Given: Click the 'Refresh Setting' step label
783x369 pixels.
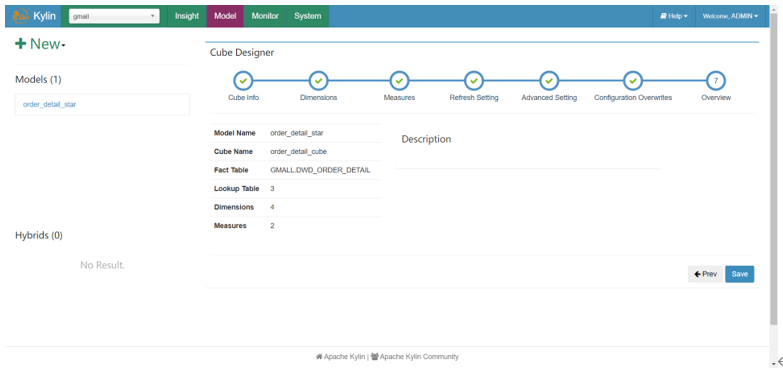Looking at the screenshot, I should pyautogui.click(x=474, y=98).
